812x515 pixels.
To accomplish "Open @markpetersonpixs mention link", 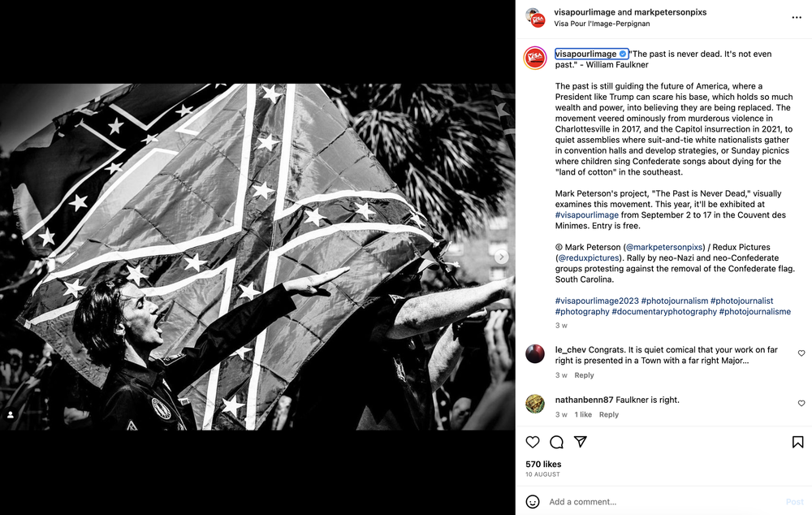I will click(x=664, y=247).
